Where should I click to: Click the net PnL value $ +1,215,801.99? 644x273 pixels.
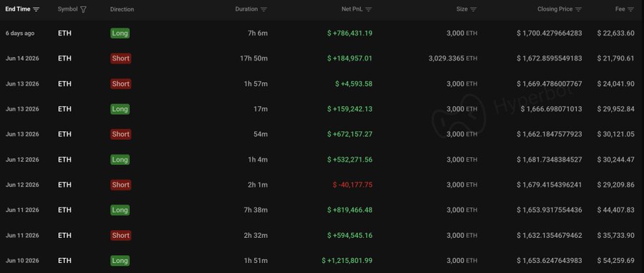[x=348, y=261]
